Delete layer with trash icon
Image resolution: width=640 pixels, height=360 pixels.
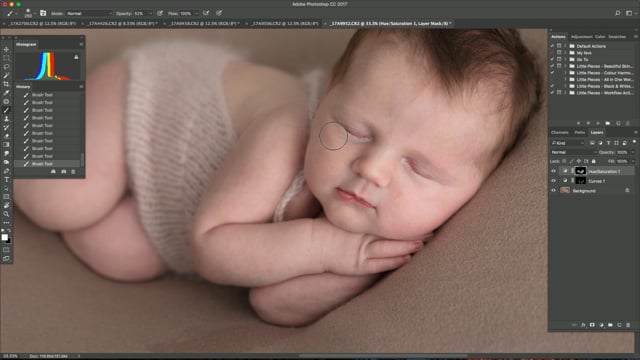tap(628, 325)
